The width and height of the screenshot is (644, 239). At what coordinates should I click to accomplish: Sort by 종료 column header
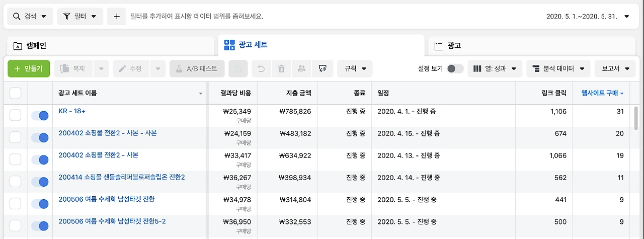pyautogui.click(x=345, y=93)
